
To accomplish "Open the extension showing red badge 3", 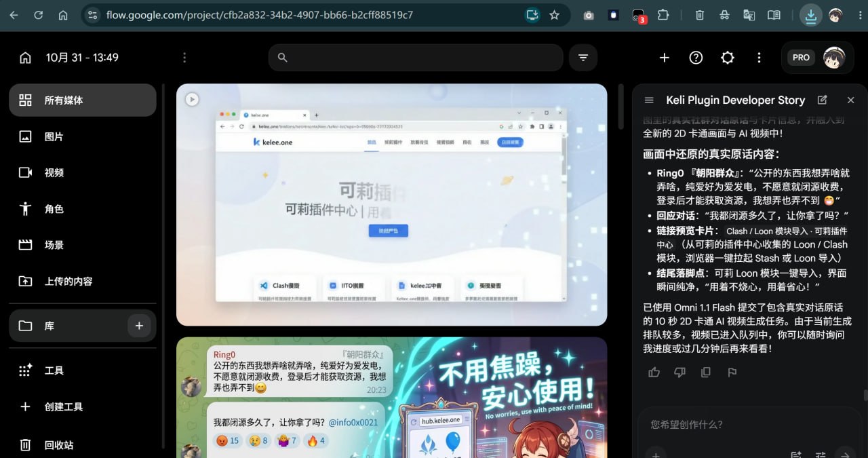I will 639,15.
